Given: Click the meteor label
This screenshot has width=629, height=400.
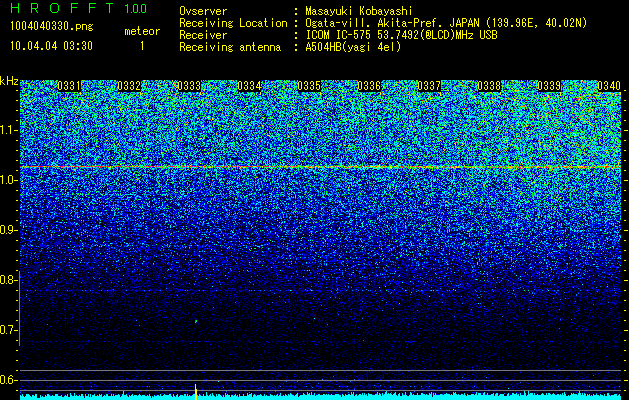Looking at the screenshot, I should (x=142, y=31).
